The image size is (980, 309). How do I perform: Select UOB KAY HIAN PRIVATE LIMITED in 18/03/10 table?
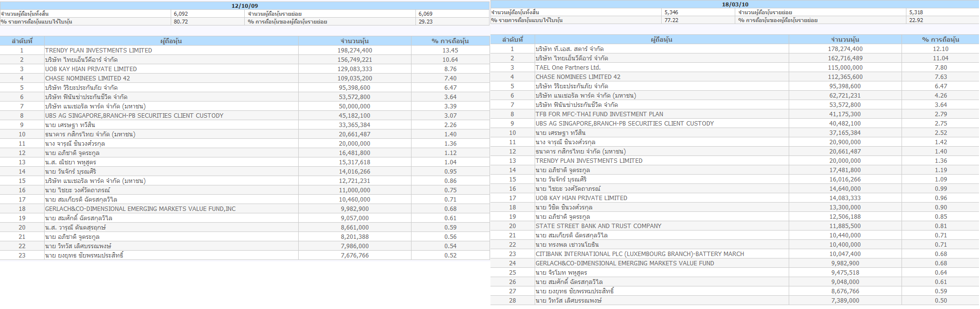click(x=581, y=198)
